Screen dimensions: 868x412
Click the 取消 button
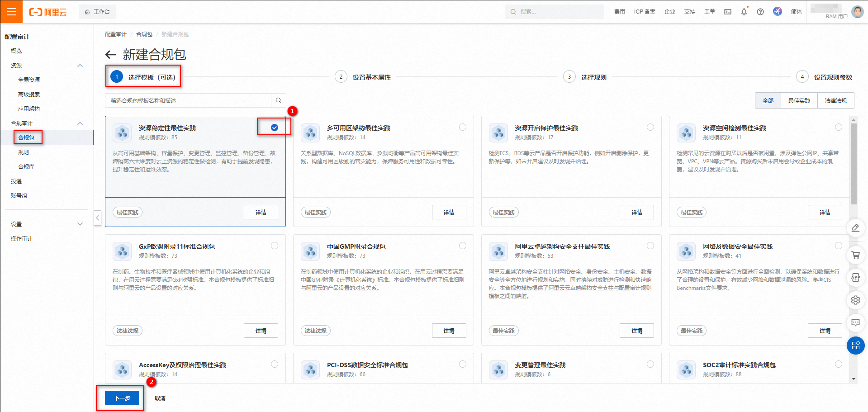160,398
